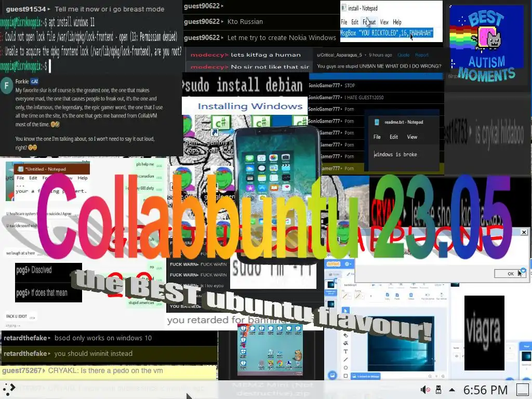532x399 pixels.
Task: Click the Quote link under Critical_Asparagus_5 post
Action: point(403,55)
